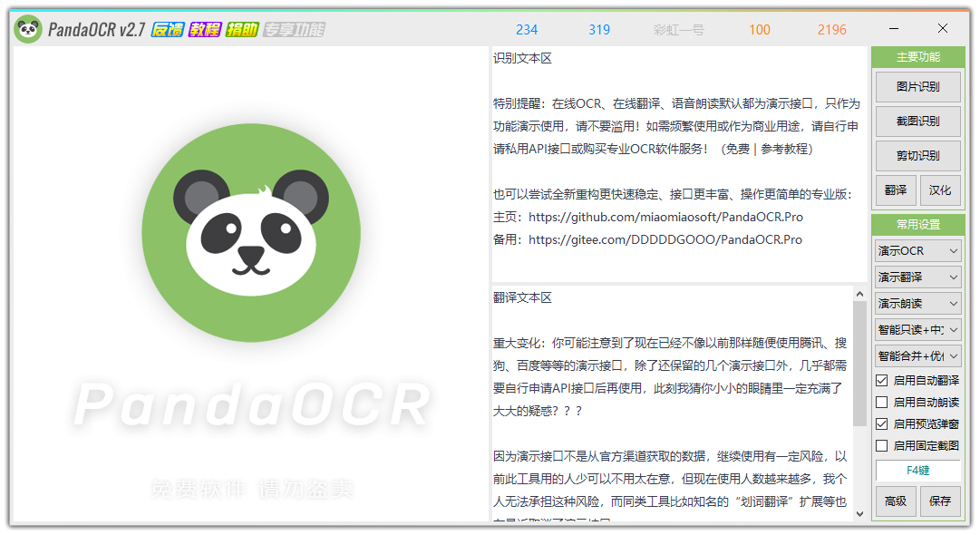
Task: Toggle the 启用预览弹窗 checkbox
Action: pos(882,423)
